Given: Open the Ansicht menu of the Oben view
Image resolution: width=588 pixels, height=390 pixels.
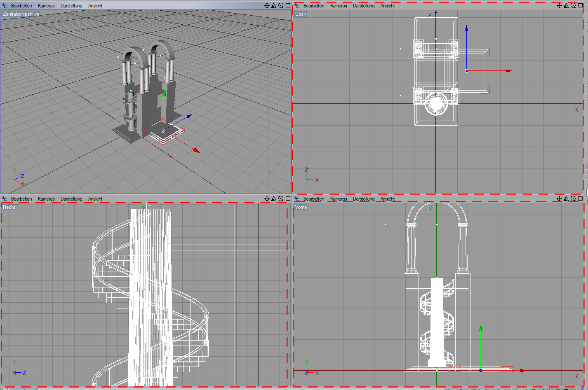Looking at the screenshot, I should point(388,6).
